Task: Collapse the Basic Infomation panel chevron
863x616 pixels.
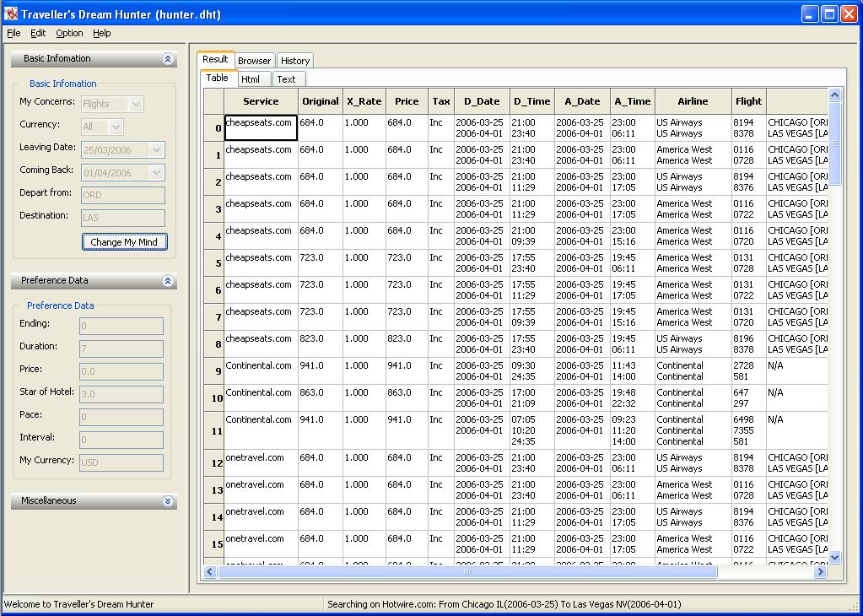Action: coord(168,59)
